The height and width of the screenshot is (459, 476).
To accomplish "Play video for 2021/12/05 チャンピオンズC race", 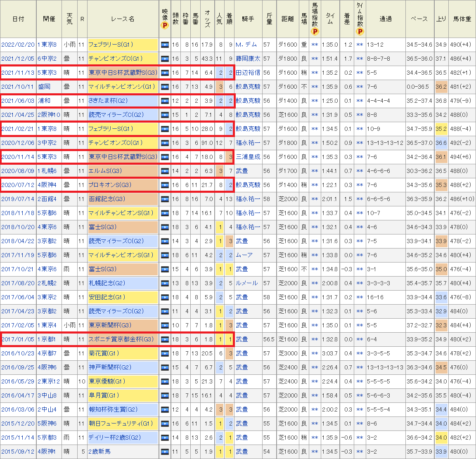I will tap(165, 59).
